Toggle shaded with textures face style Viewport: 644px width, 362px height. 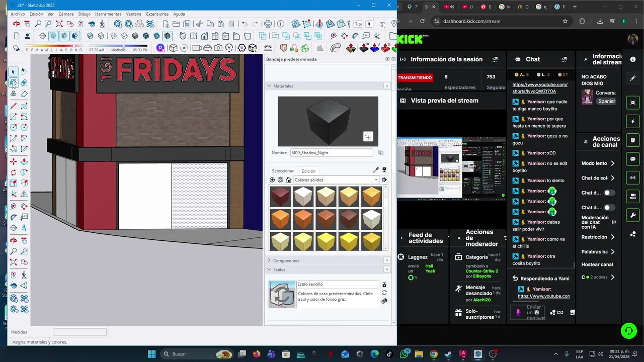tap(146, 36)
